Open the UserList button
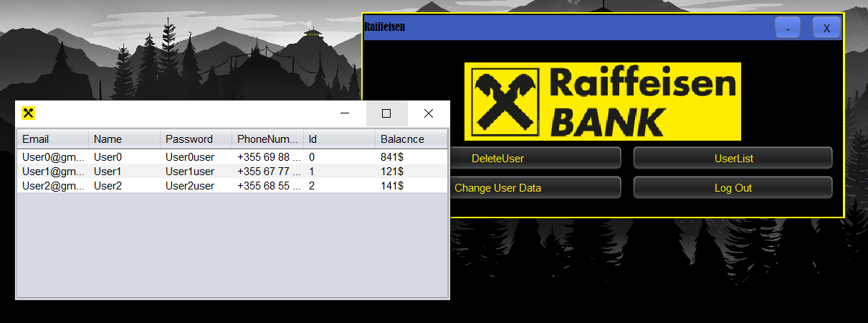 point(733,158)
